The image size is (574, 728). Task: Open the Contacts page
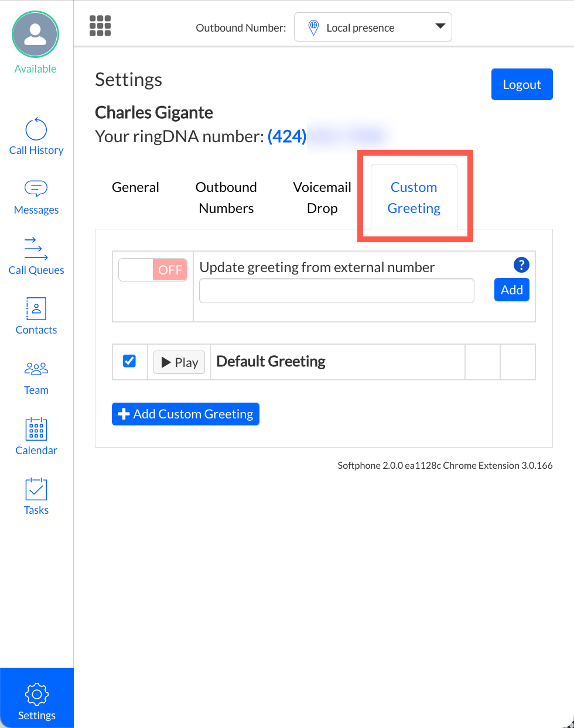tap(36, 316)
